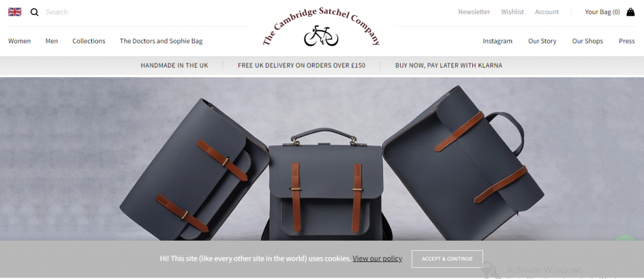The image size is (644, 279).
Task: Open The Doctors and Sophie Bag
Action: [x=161, y=41]
